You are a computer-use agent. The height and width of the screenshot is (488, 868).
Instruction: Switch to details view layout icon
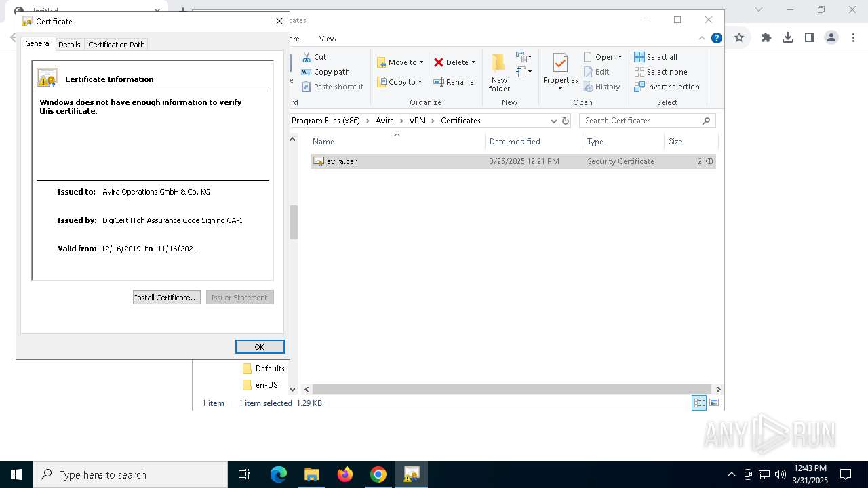point(699,403)
